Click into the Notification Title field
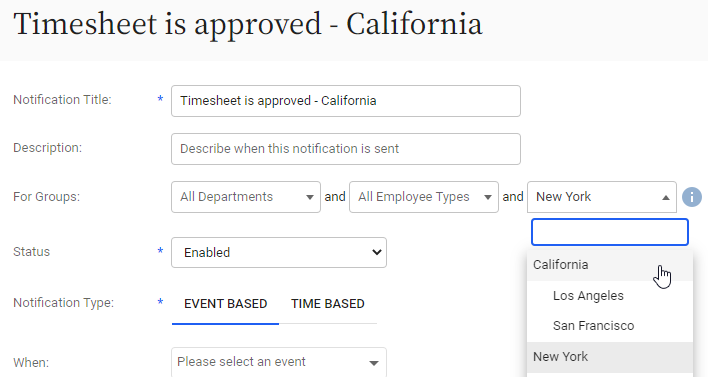Image resolution: width=708 pixels, height=377 pixels. tap(345, 101)
